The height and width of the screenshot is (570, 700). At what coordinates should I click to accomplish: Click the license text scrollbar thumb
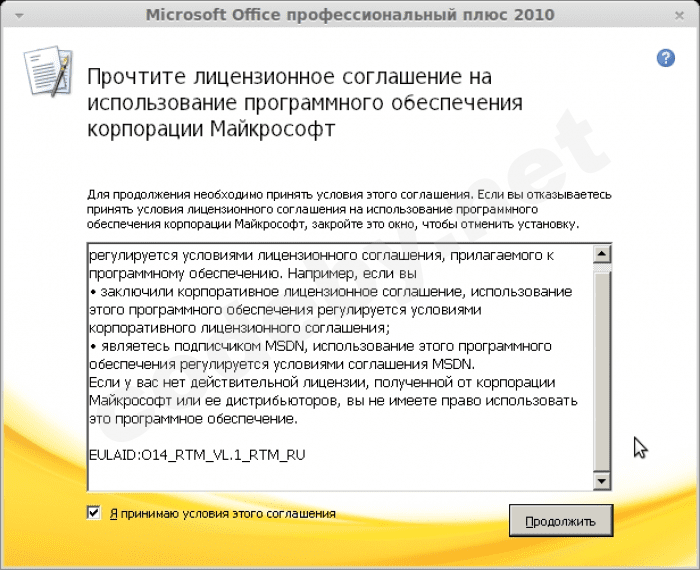pos(602,370)
